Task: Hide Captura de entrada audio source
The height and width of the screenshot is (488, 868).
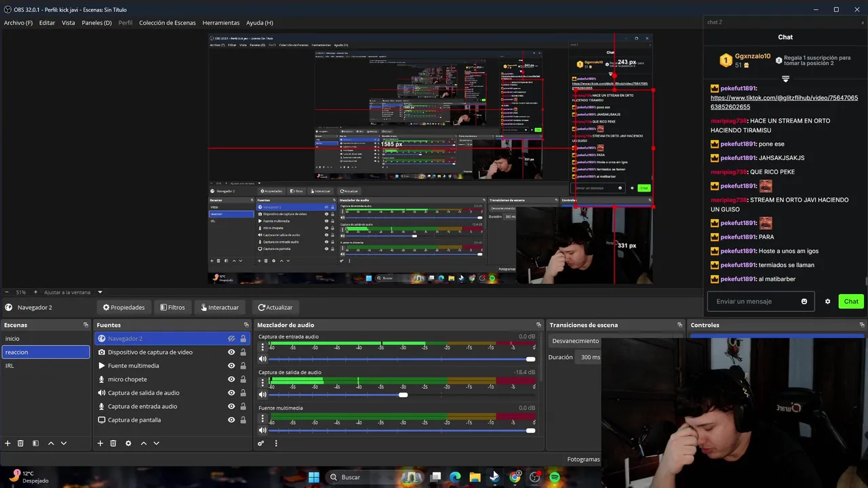Action: pyautogui.click(x=231, y=407)
